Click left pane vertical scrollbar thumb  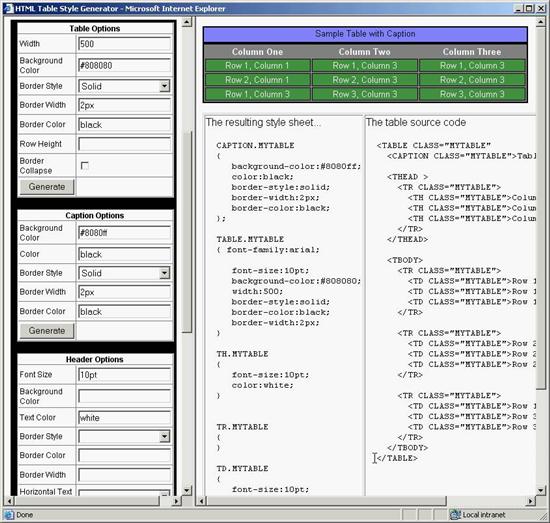click(187, 232)
